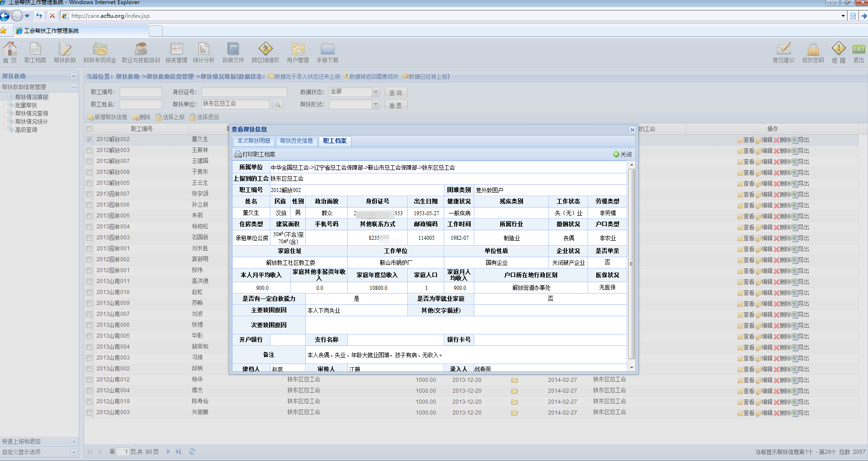Click 查看 for row 2012山南003

coord(746,413)
